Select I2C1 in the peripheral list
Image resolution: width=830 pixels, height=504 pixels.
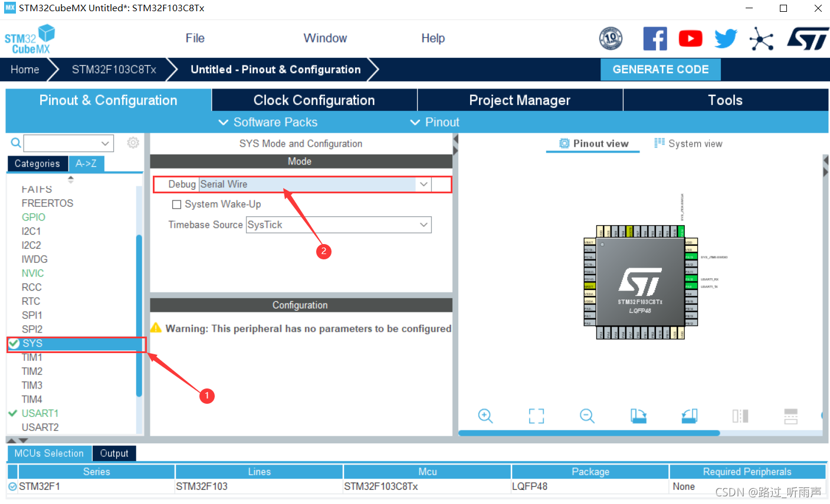(x=31, y=231)
